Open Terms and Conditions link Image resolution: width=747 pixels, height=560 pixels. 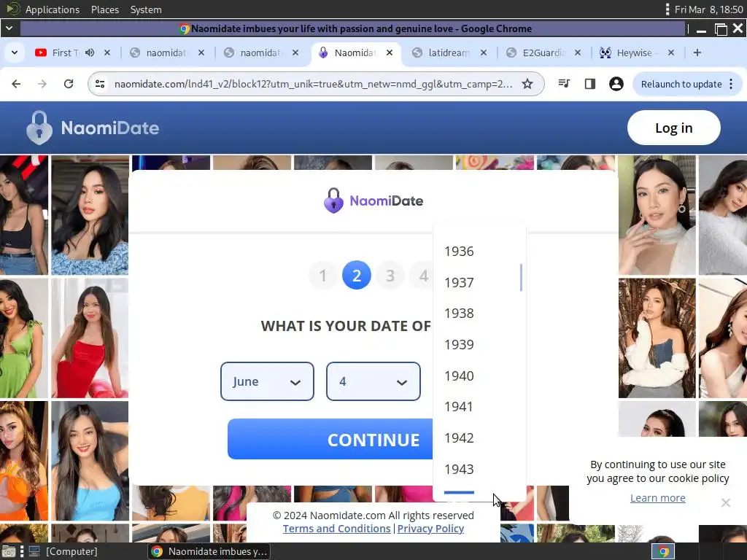336,529
